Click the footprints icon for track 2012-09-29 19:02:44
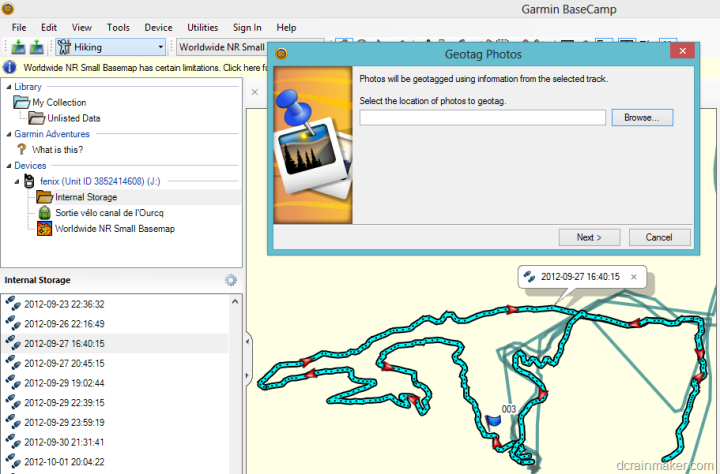This screenshot has width=720, height=474. click(13, 383)
